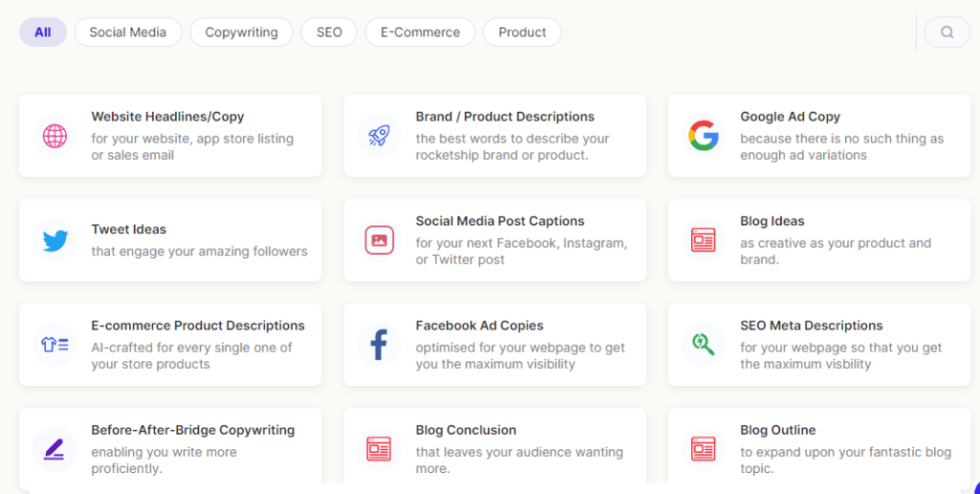Click the Facebook logo icon
The height and width of the screenshot is (494, 980).
pos(379,344)
